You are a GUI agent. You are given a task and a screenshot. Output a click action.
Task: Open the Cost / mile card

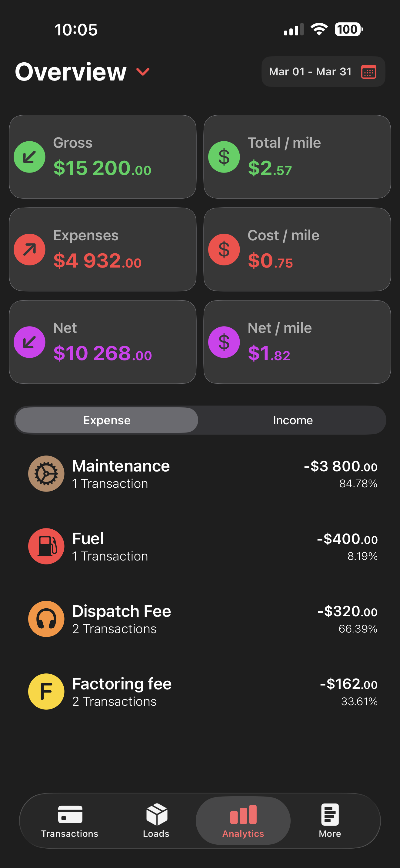pos(297,250)
